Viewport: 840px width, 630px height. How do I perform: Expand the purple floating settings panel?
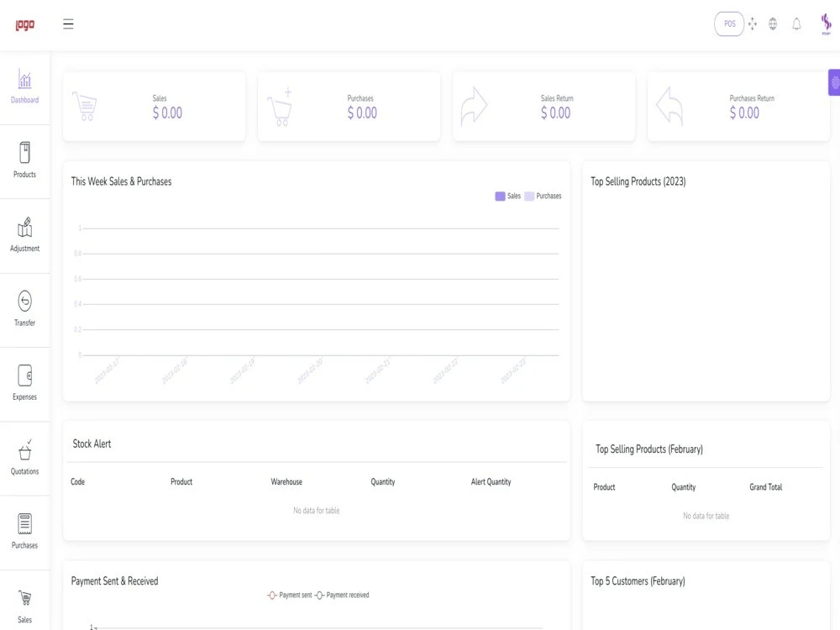coord(833,82)
